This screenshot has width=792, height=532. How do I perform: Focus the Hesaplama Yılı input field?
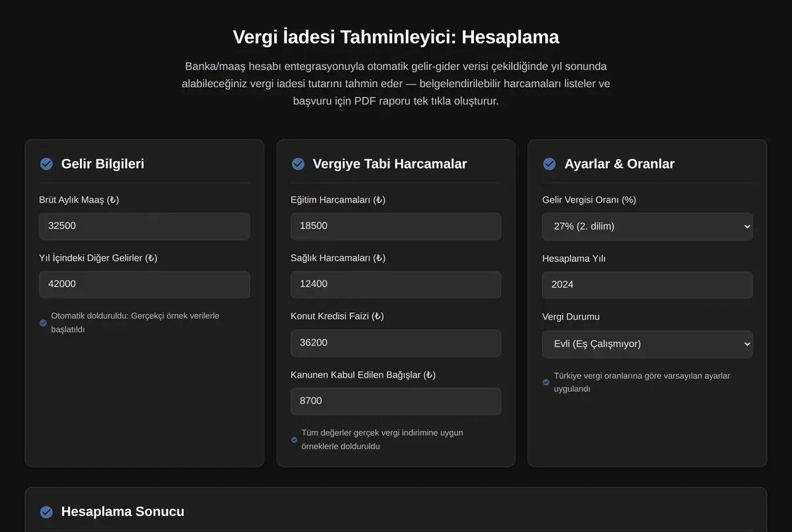point(647,285)
